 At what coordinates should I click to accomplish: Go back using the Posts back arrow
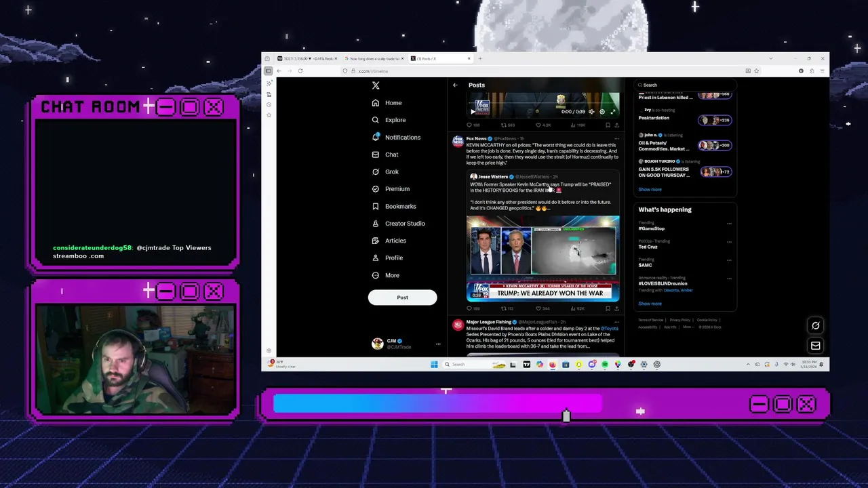tap(455, 85)
